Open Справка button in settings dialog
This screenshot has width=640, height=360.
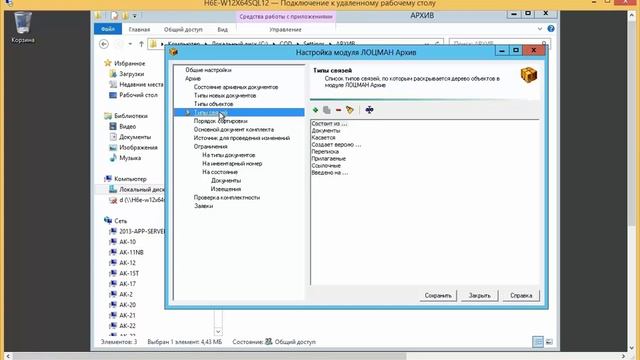pos(521,296)
